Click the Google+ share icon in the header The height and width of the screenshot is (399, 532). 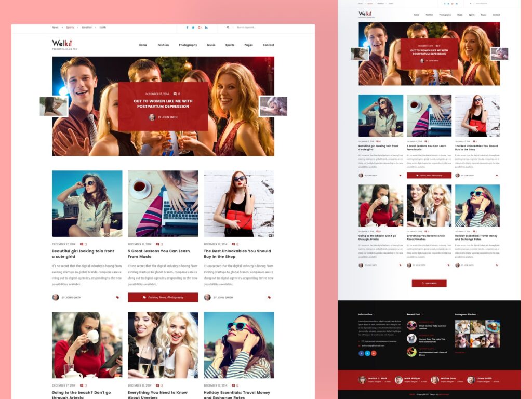pos(199,28)
